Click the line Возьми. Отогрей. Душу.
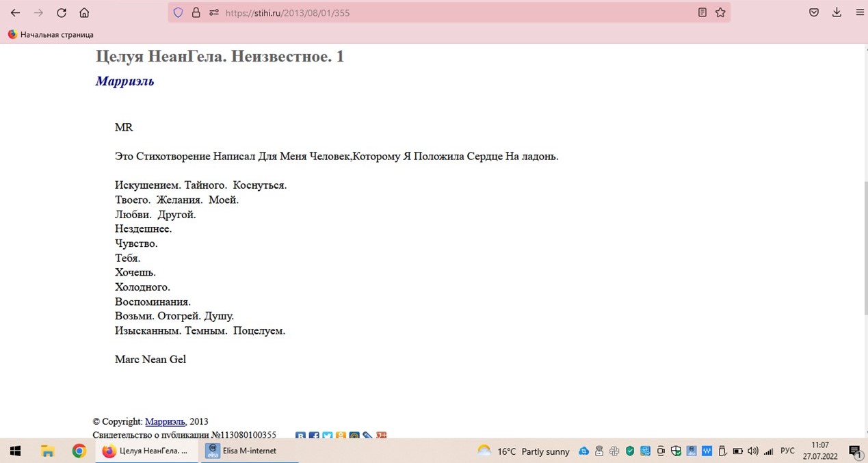The image size is (868, 463). (174, 316)
